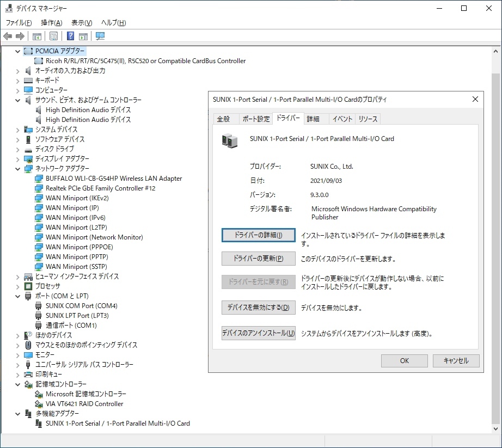Switch to the リソース tab
Viewport: 502px width, 448px height.
[368, 119]
